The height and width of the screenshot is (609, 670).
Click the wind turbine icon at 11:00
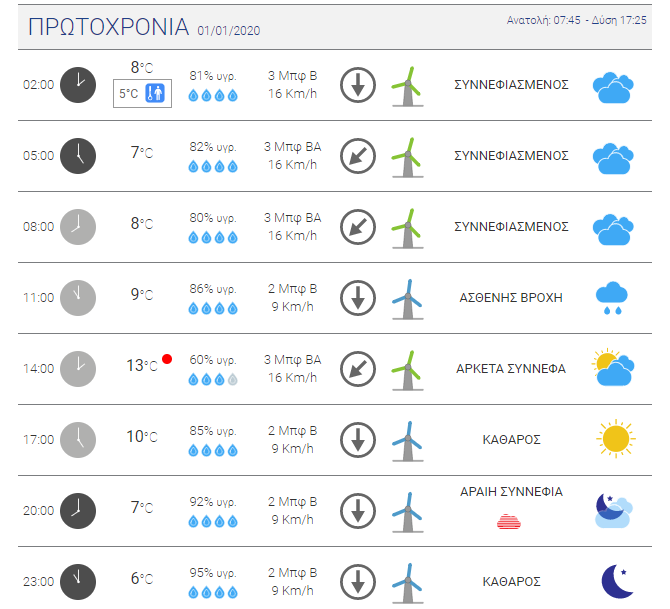408,299
